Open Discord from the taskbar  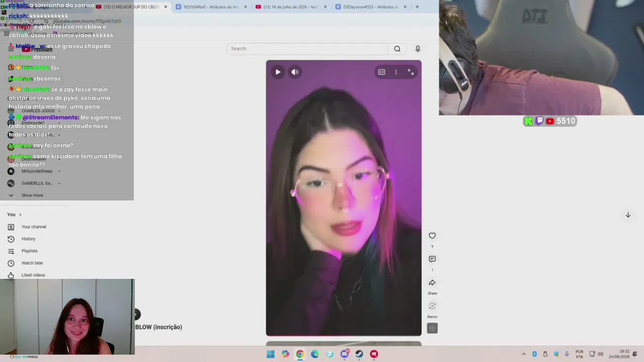pos(345,354)
